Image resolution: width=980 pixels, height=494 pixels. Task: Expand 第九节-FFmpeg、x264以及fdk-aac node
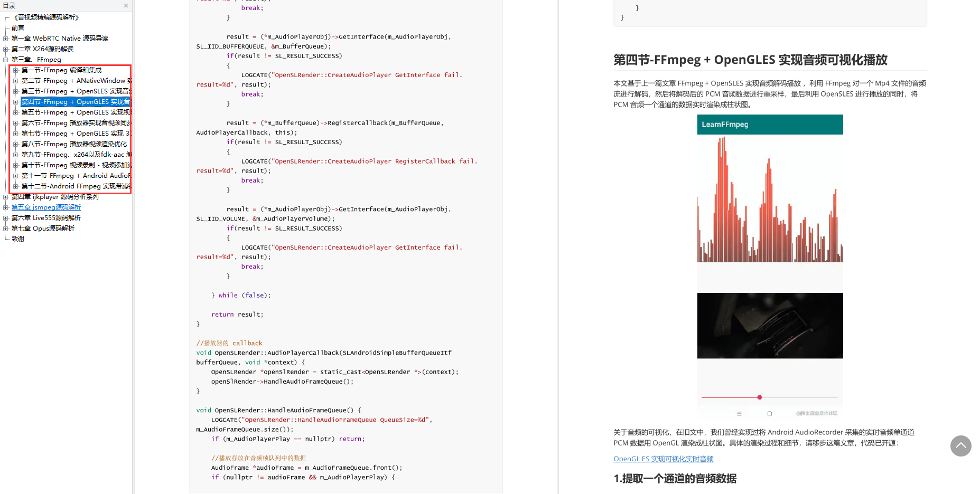[16, 155]
